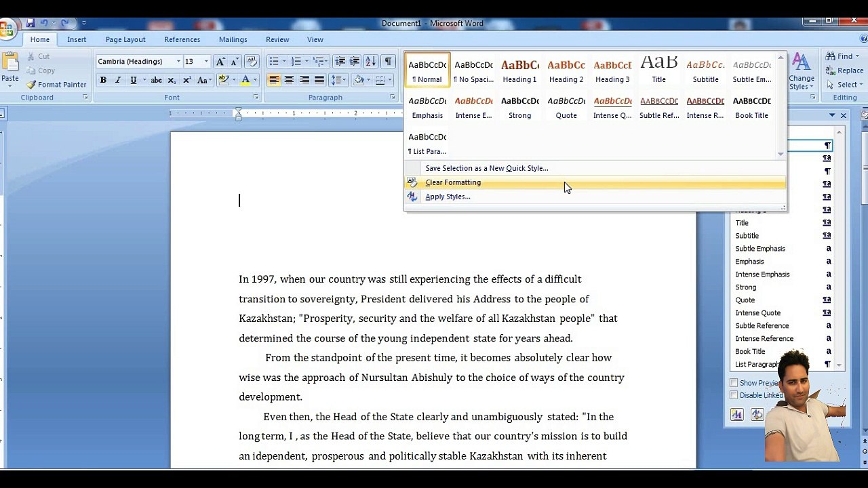The image size is (868, 488).
Task: Open Replace dialog from Editing group
Action: pos(844,70)
